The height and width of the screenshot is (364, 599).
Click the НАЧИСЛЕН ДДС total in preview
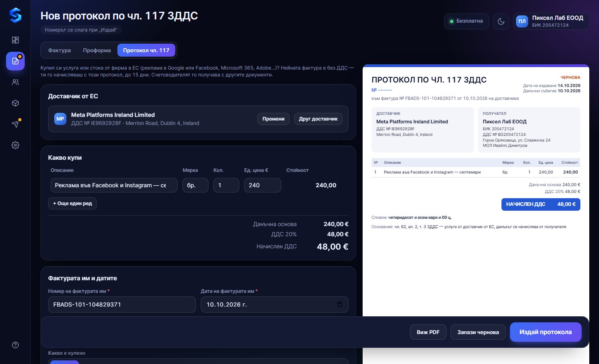click(x=541, y=204)
